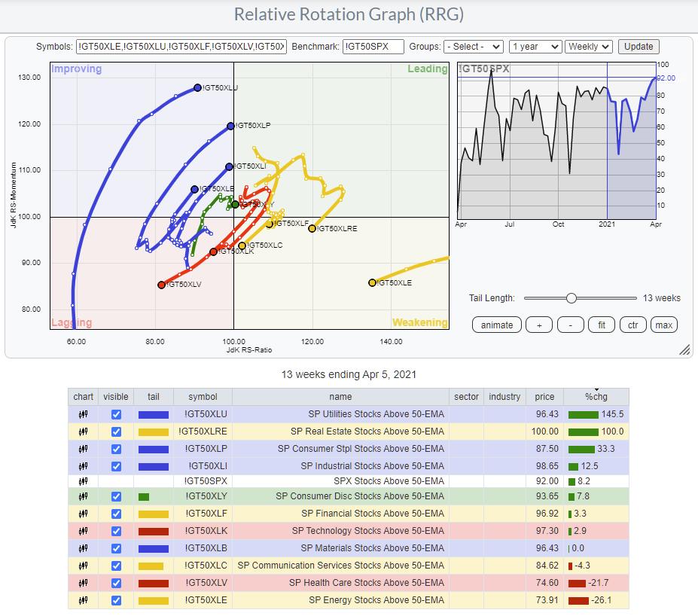Click the Benchmark input field
Screen dimensions: 698x616
(373, 47)
